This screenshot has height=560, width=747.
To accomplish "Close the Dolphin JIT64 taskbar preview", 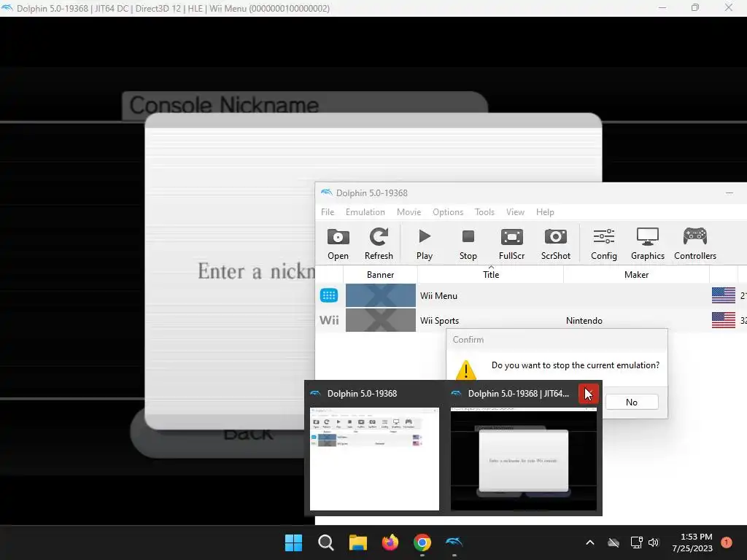I will point(589,394).
